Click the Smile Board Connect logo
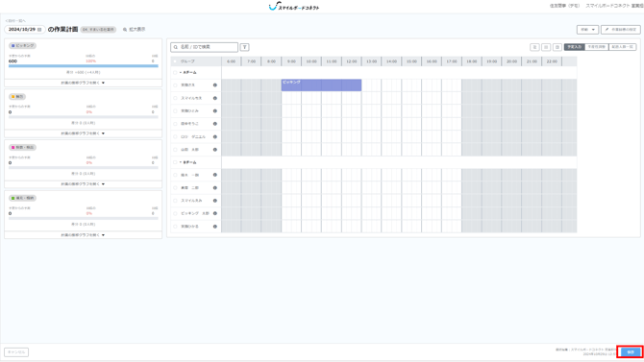The image size is (644, 362). (x=294, y=7)
